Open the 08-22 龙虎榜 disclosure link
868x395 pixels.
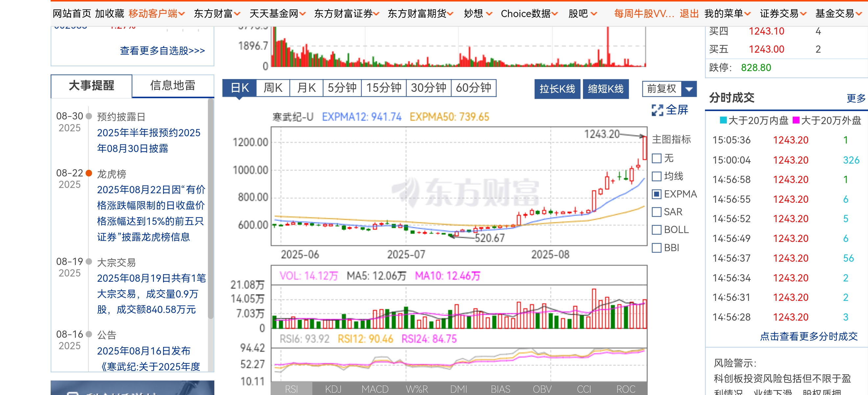[151, 213]
